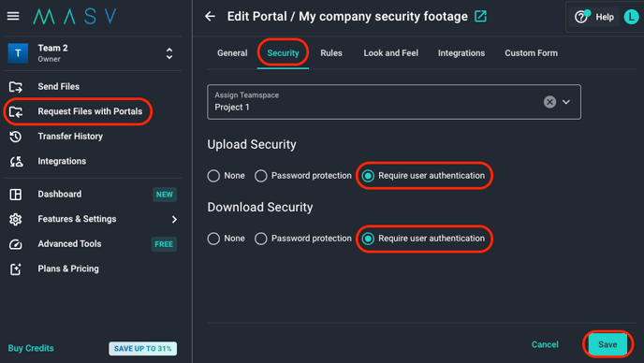Switch to the Look and Feel tab
644x363 pixels.
390,53
